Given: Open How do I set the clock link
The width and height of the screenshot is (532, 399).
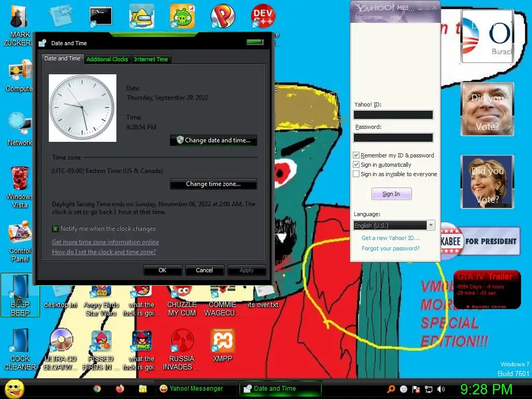Looking at the screenshot, I should pyautogui.click(x=104, y=252).
